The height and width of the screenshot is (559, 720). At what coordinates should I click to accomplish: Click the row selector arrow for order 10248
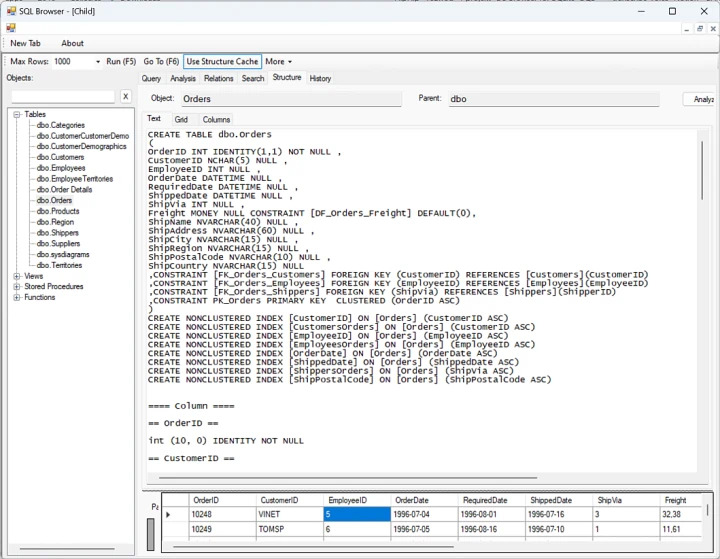point(168,514)
